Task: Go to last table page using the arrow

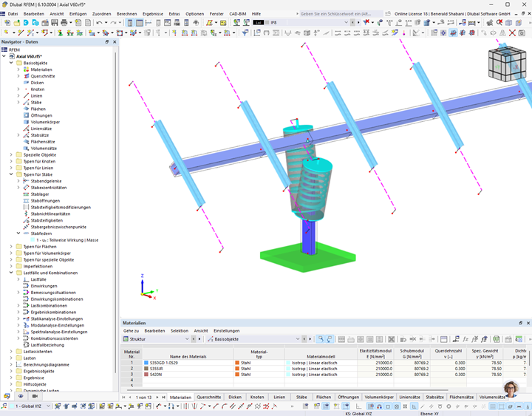Action: pyautogui.click(x=163, y=397)
